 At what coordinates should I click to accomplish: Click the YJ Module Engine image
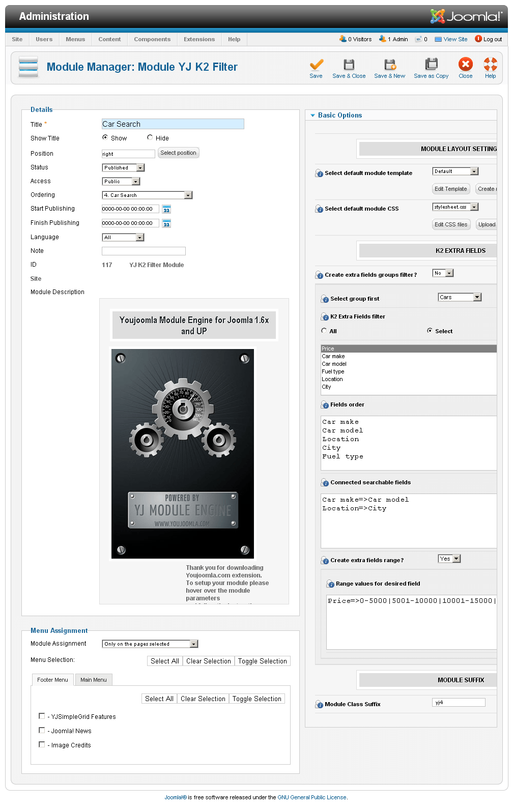click(183, 454)
